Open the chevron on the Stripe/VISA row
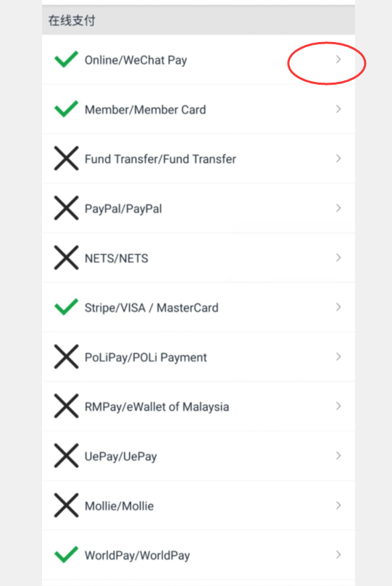 click(338, 307)
